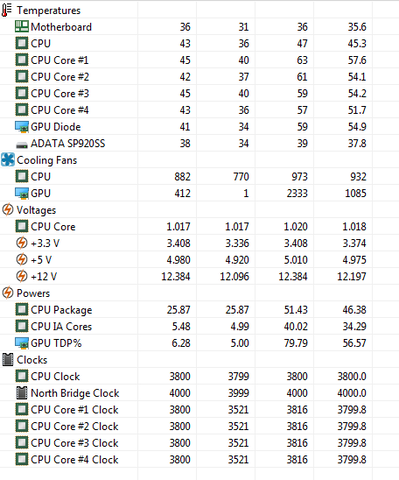The height and width of the screenshot is (480, 399).
Task: Click North Bridge Clock minimum value 3999
Action: coord(238,393)
